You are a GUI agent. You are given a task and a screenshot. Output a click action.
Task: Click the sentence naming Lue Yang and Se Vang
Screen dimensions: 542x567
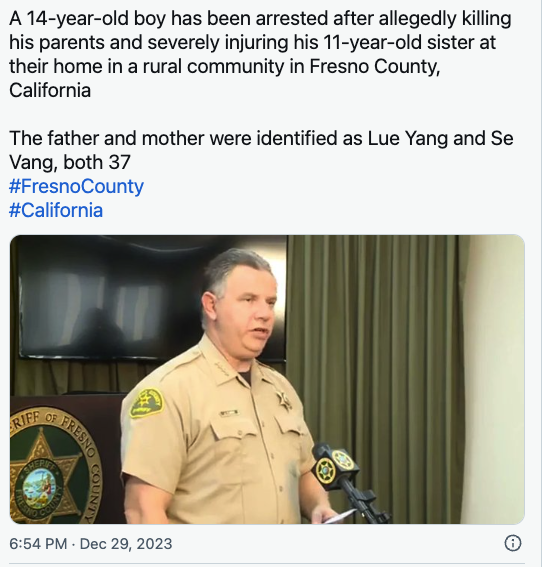[x=261, y=150]
